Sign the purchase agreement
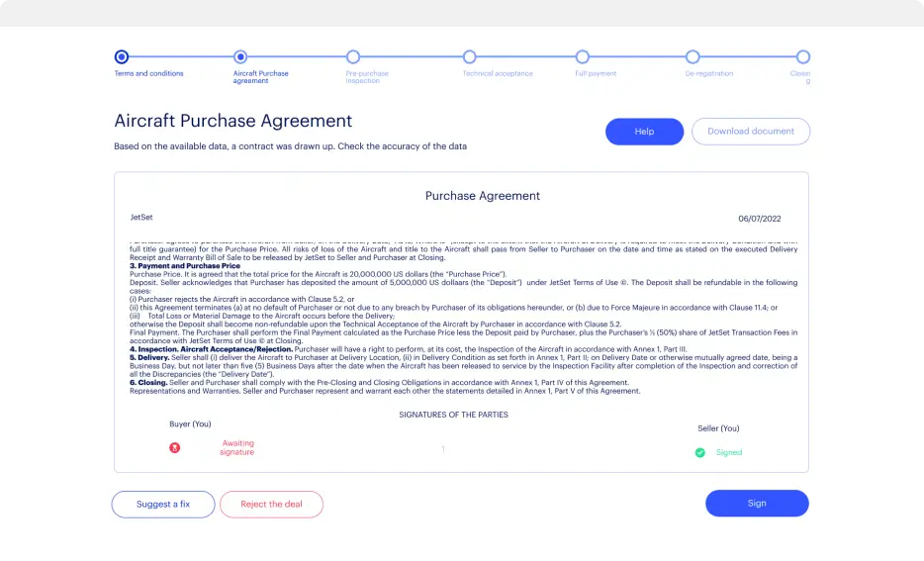 tap(757, 504)
